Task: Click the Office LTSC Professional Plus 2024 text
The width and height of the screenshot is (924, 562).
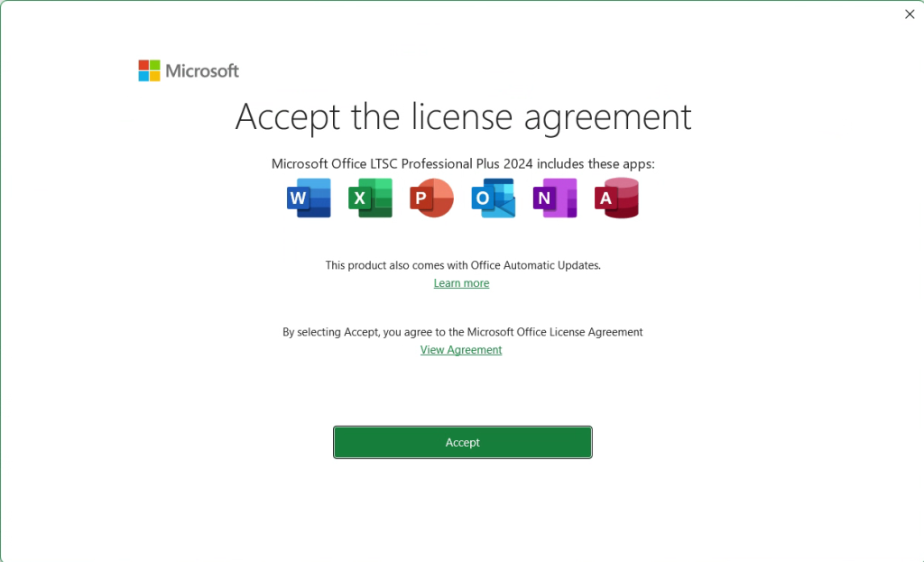Action: coord(462,163)
